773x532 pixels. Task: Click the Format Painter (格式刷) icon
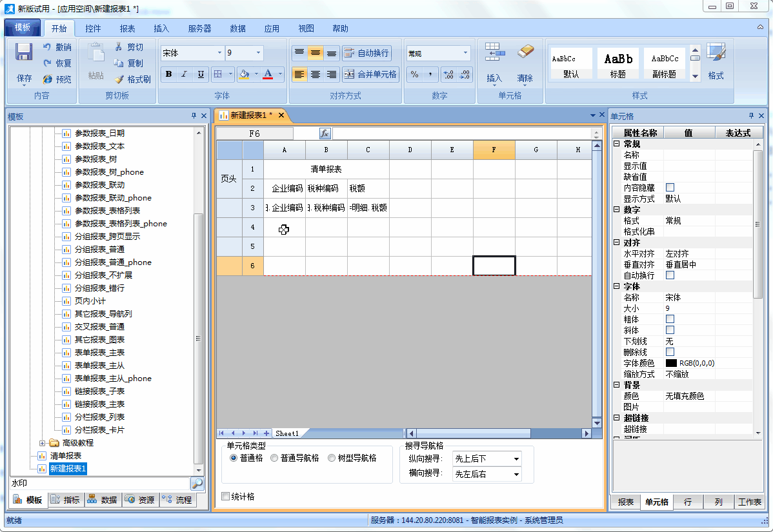point(119,79)
